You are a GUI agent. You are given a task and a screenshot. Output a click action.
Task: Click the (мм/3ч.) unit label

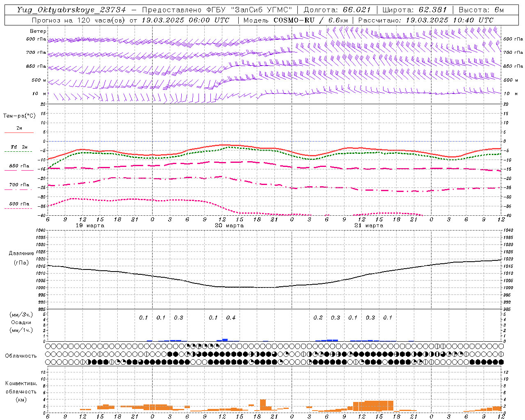click(x=21, y=315)
